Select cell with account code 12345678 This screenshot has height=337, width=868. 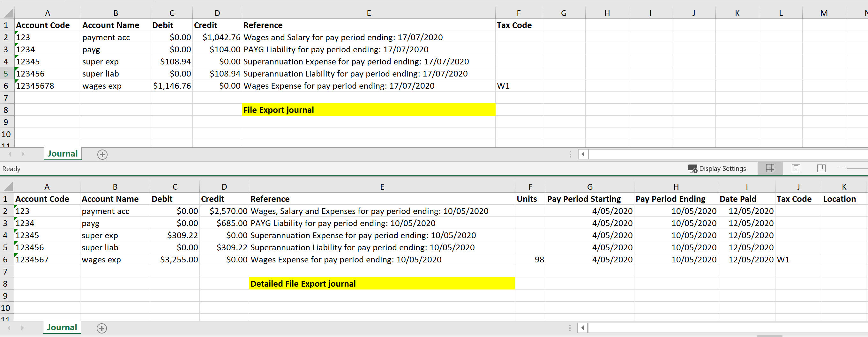[48, 85]
